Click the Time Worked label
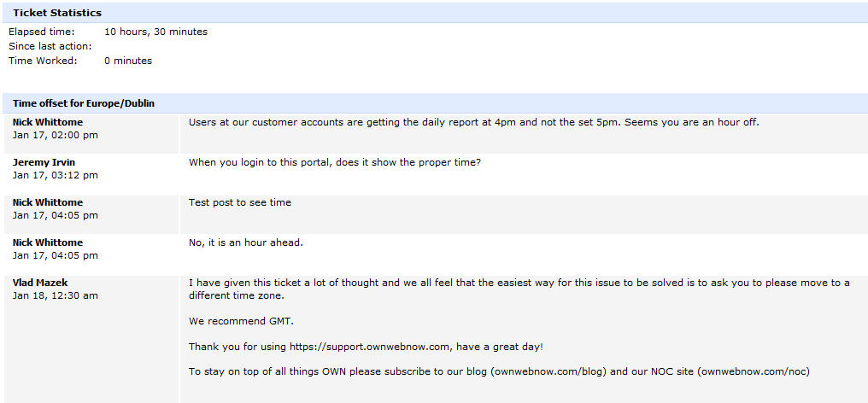Screen dimensions: 868x403 (43, 61)
